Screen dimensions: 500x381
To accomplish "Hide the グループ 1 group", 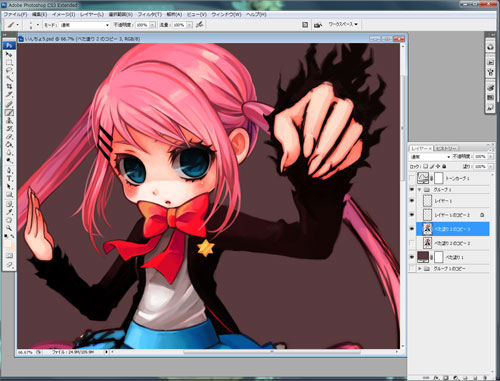I will click(x=412, y=190).
